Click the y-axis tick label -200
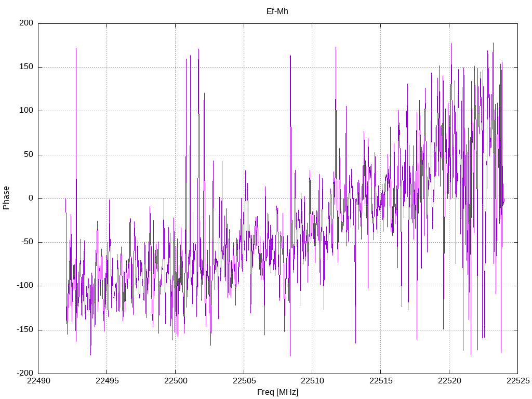The width and height of the screenshot is (532, 399). pyautogui.click(x=25, y=373)
